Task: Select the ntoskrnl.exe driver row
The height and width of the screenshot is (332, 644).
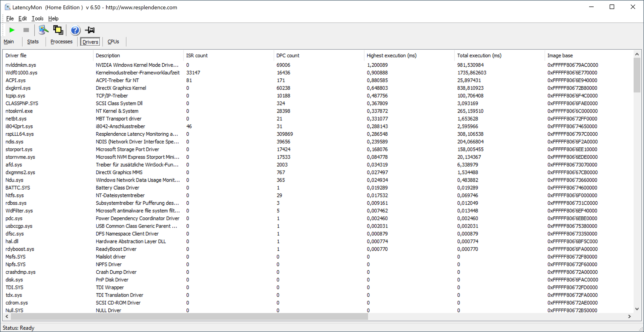Action: pos(318,111)
